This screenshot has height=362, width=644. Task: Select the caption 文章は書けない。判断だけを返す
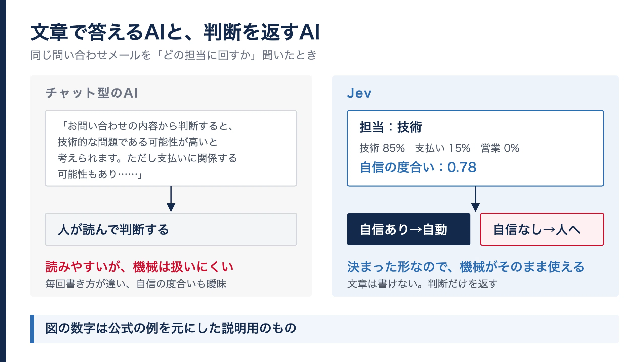(x=422, y=284)
